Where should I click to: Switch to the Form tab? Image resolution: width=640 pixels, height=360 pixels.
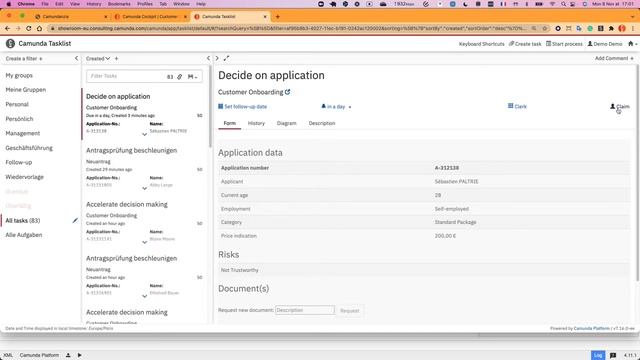point(229,123)
